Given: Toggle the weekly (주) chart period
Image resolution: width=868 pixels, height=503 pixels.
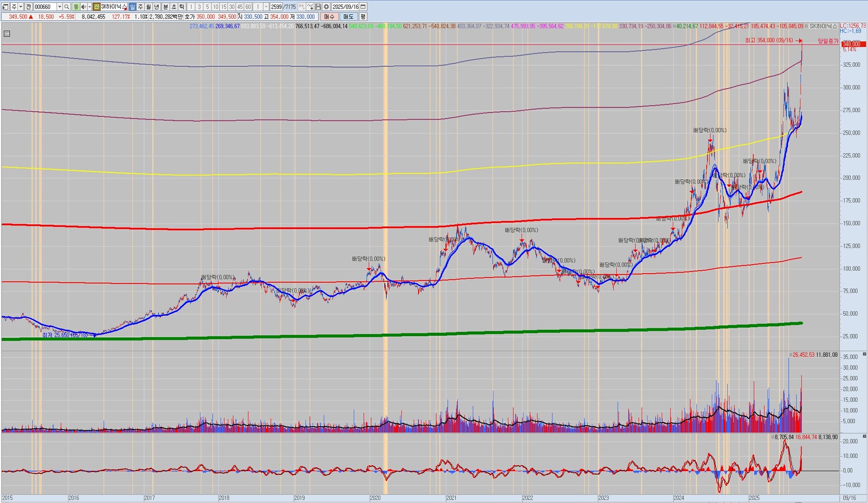Looking at the screenshot, I should [x=141, y=7].
